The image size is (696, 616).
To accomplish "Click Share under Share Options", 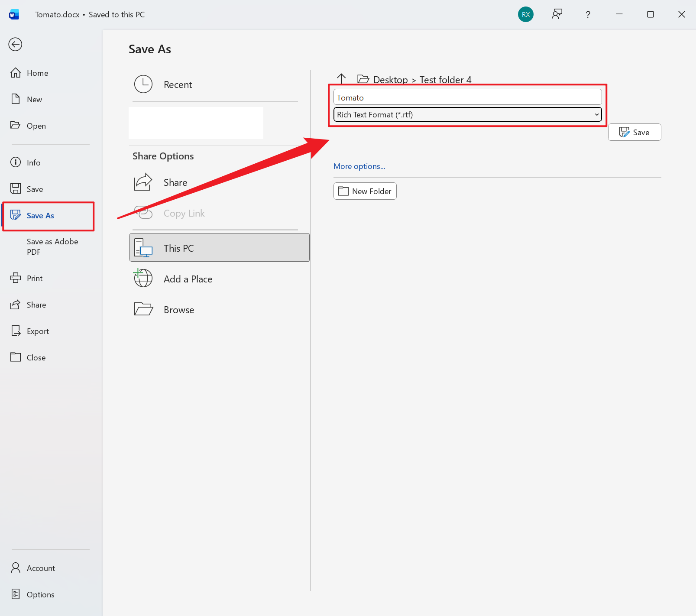I will coord(175,182).
